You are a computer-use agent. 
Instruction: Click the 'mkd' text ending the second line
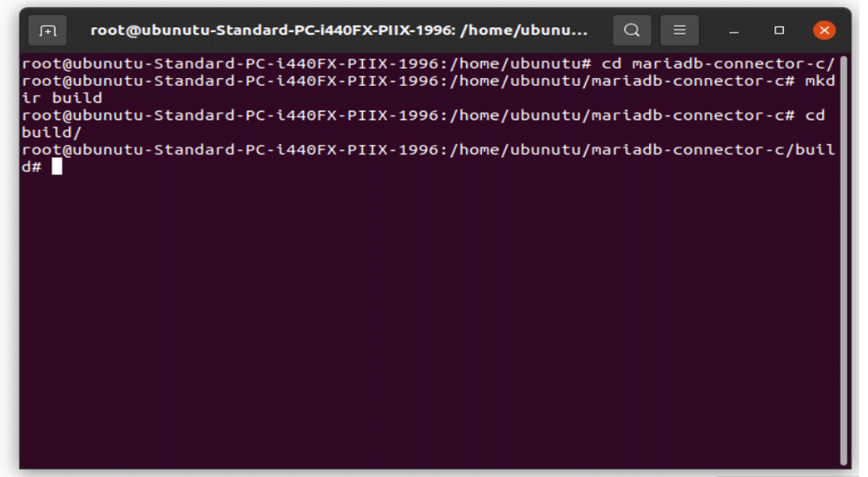(x=820, y=81)
